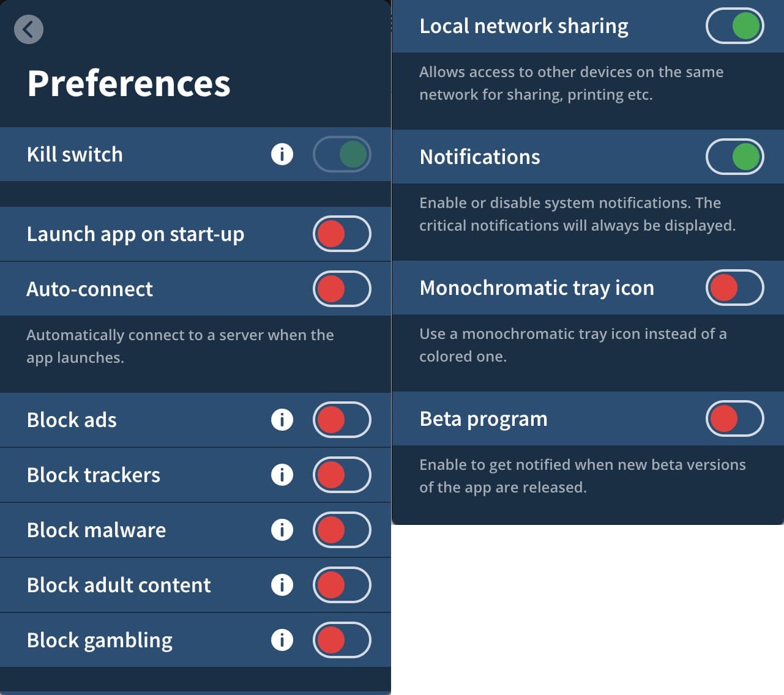Show info for Block ads
Screen dimensions: 784x695
(x=282, y=420)
